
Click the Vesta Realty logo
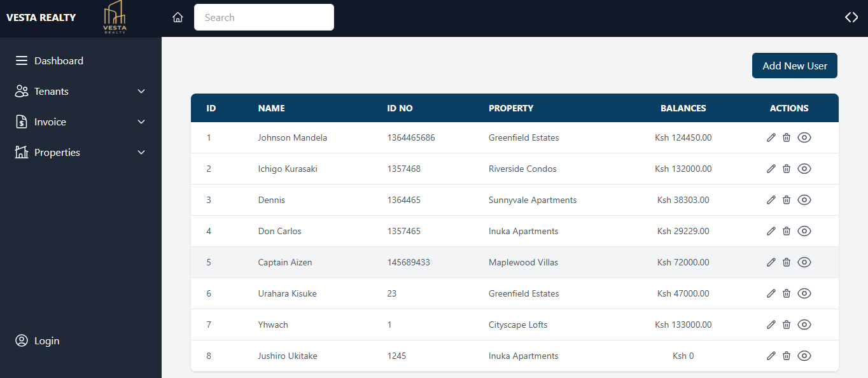pyautogui.click(x=115, y=18)
